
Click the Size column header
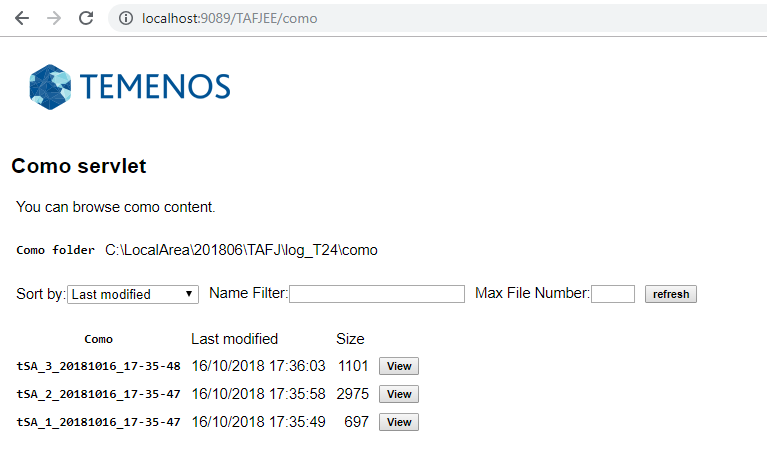pyautogui.click(x=350, y=339)
